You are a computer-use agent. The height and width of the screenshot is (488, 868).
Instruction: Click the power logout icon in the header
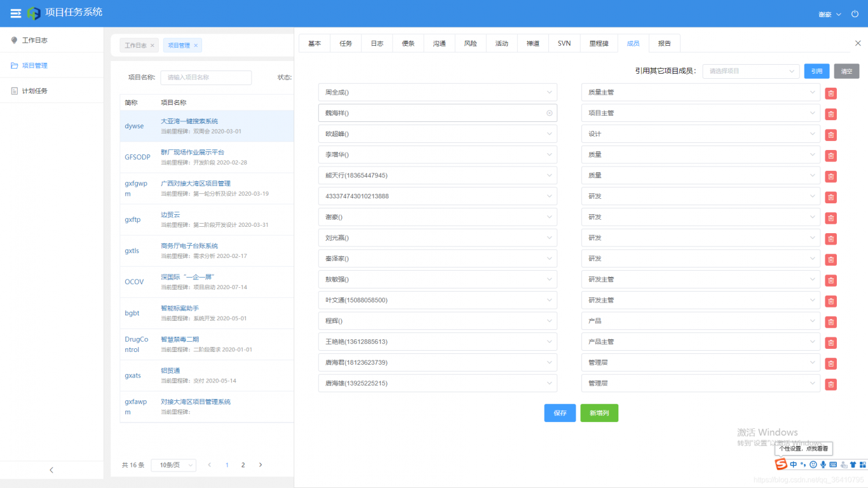point(855,14)
